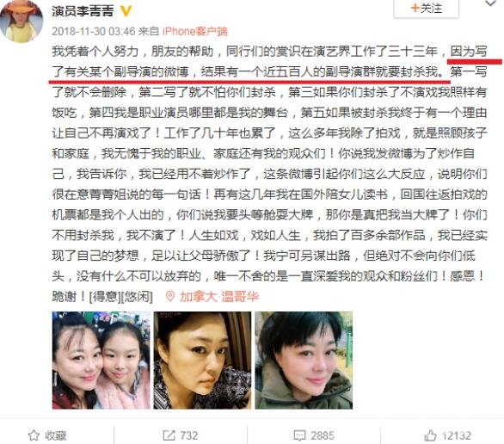Click the repost count 732

pos(189,435)
